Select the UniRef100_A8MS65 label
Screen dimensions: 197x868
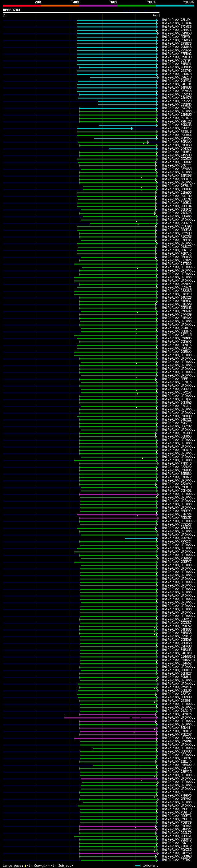click(x=176, y=139)
